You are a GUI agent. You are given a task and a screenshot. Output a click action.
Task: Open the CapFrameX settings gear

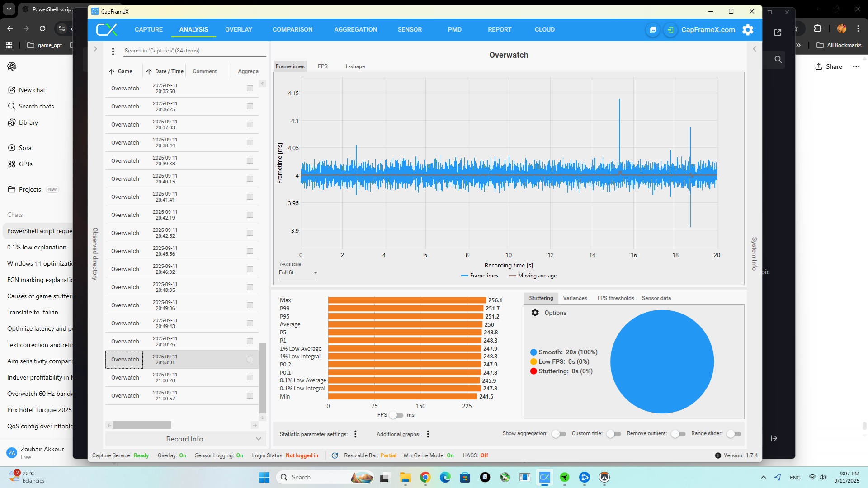coord(748,30)
